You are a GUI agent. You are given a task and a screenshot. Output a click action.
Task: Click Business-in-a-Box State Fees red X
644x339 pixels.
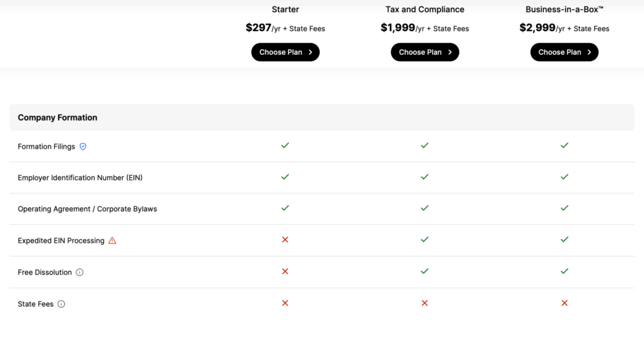coord(564,303)
